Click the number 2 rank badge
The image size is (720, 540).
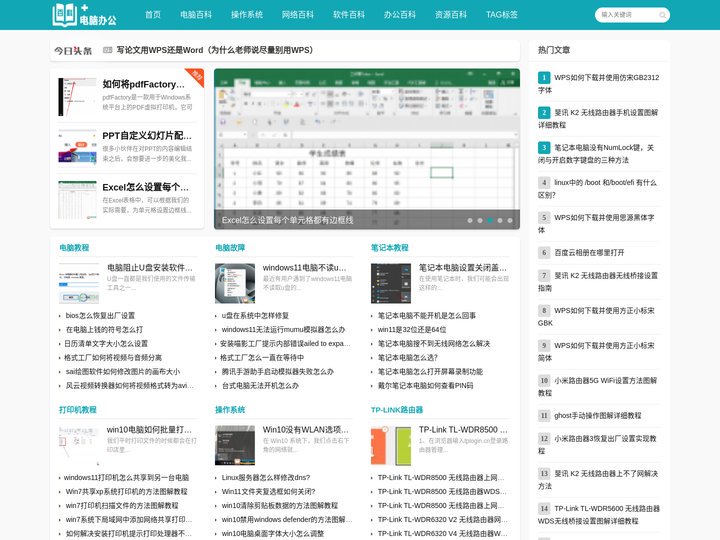(544, 112)
